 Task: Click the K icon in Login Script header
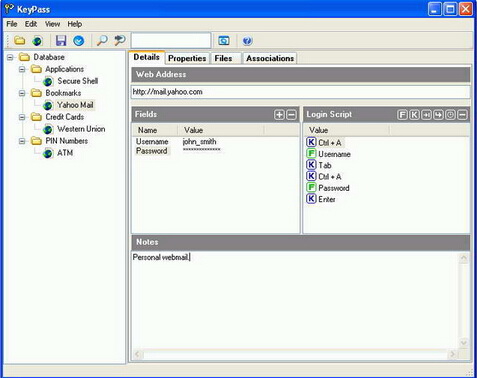click(414, 115)
